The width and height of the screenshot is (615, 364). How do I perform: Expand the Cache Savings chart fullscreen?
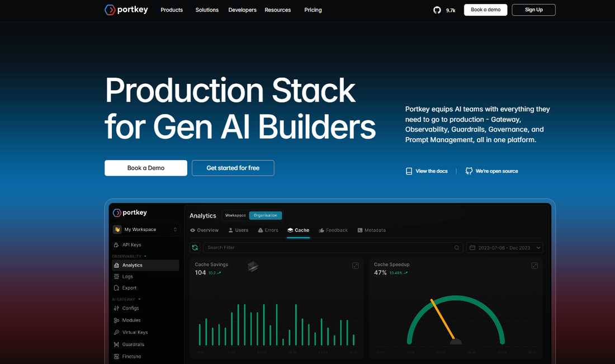pos(356,266)
